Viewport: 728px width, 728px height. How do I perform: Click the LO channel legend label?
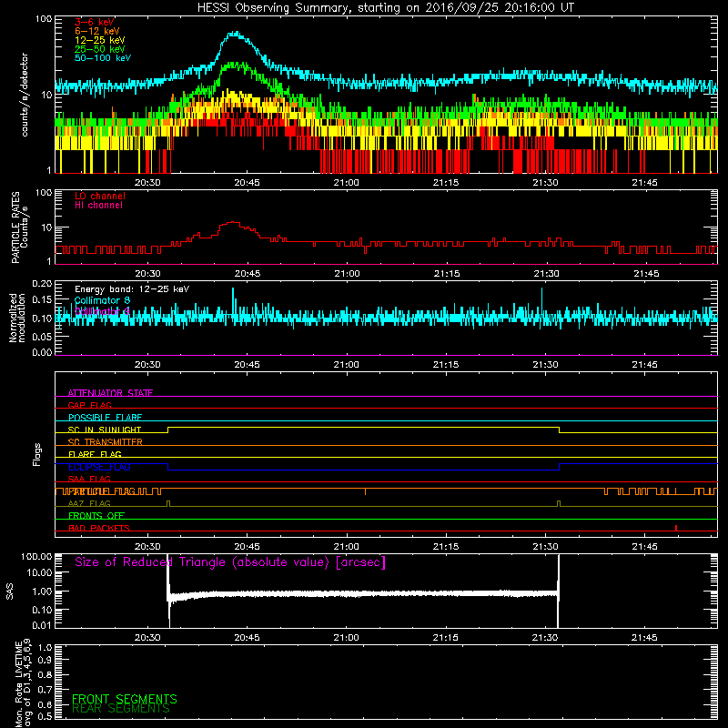(100, 196)
